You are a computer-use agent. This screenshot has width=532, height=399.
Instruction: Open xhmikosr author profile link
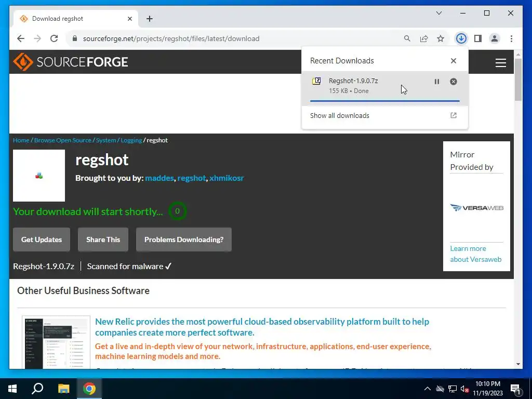pyautogui.click(x=227, y=178)
